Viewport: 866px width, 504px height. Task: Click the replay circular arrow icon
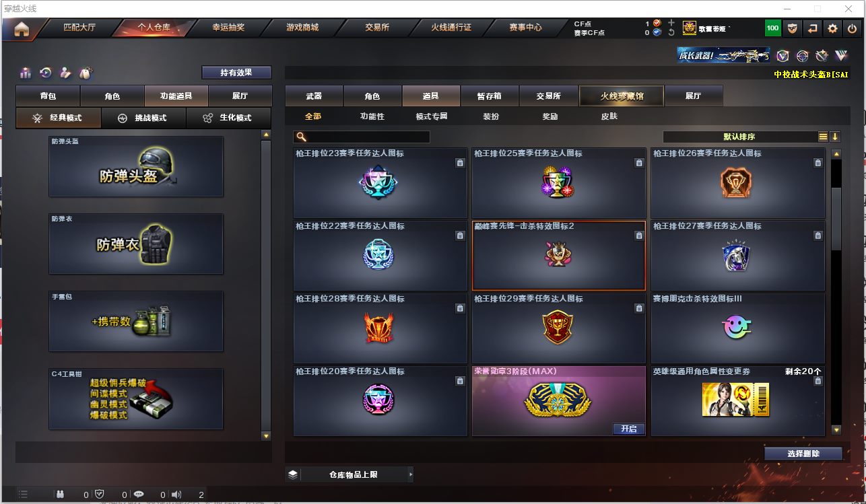[x=46, y=73]
